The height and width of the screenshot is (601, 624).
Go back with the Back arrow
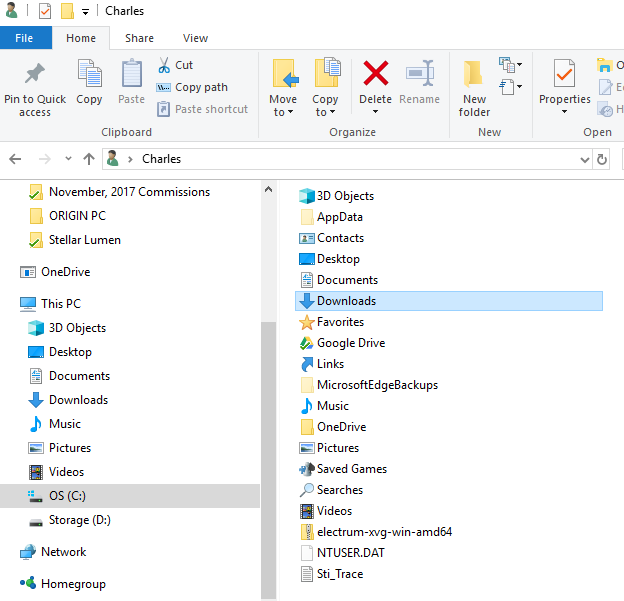(15, 159)
